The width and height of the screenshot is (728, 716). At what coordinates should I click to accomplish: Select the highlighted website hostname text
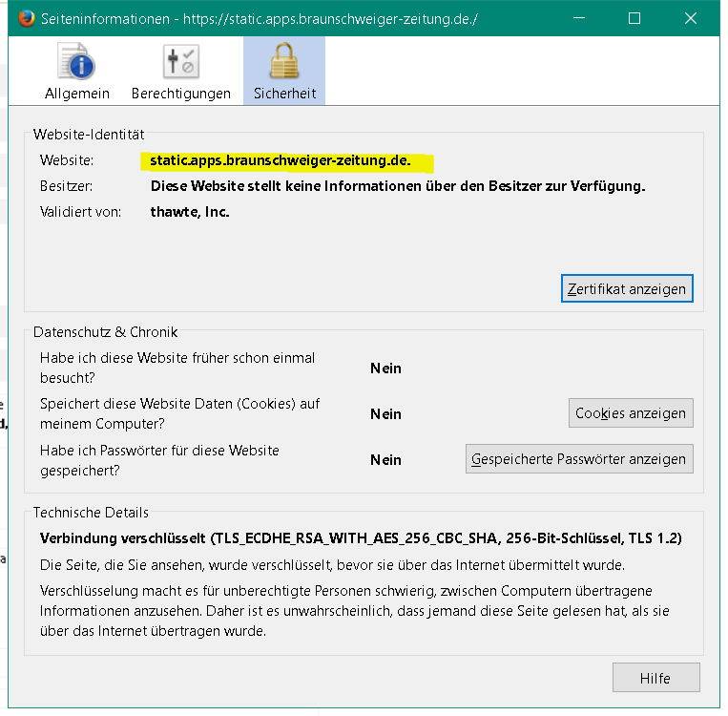281,160
